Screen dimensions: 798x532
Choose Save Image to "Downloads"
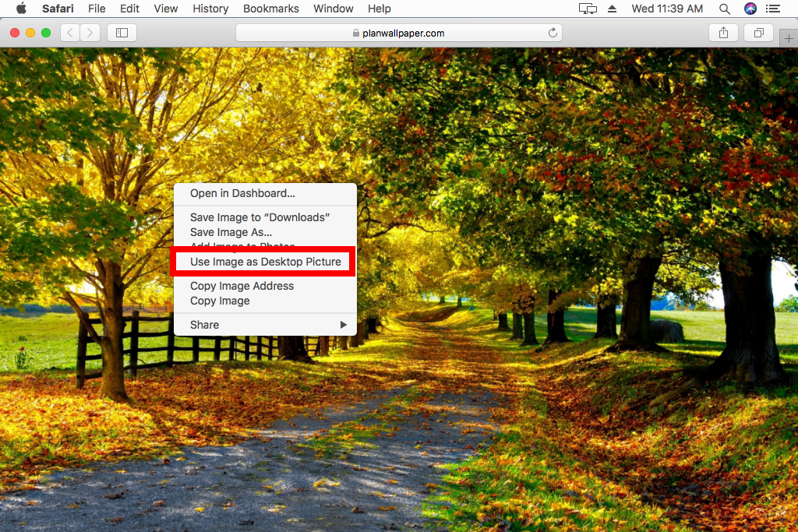point(260,217)
